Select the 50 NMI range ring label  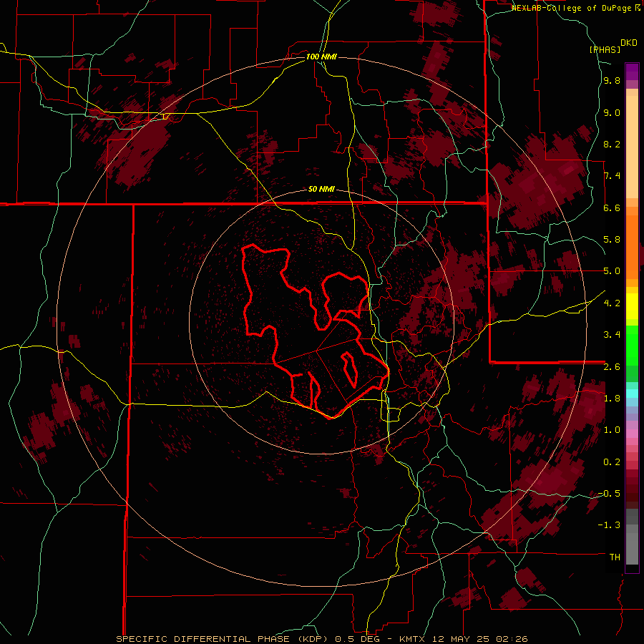[x=321, y=189]
